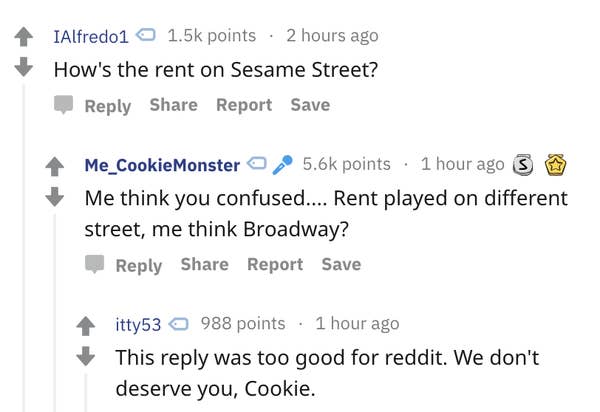The width and height of the screenshot is (600, 412).
Task: Reply to IAlfredo1's comment
Action: (93, 105)
